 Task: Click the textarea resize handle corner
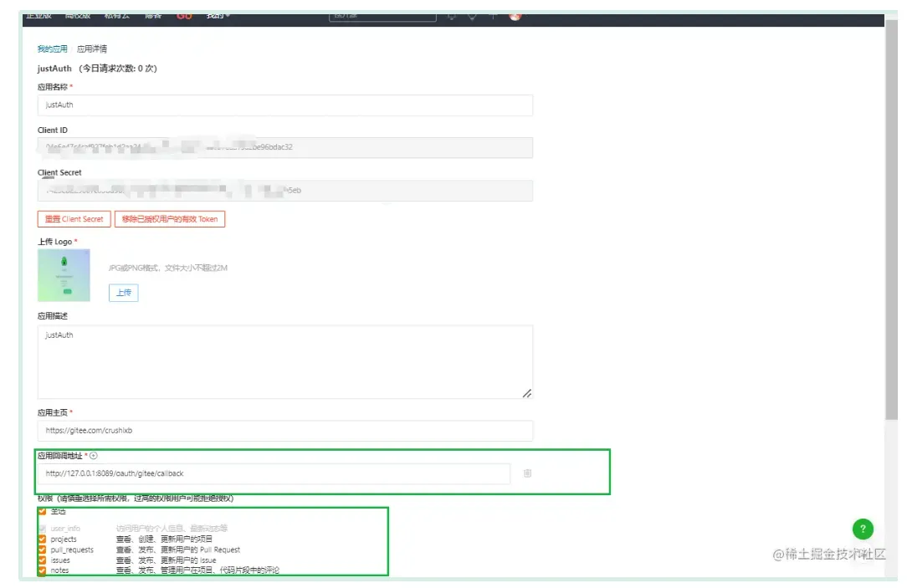click(527, 393)
